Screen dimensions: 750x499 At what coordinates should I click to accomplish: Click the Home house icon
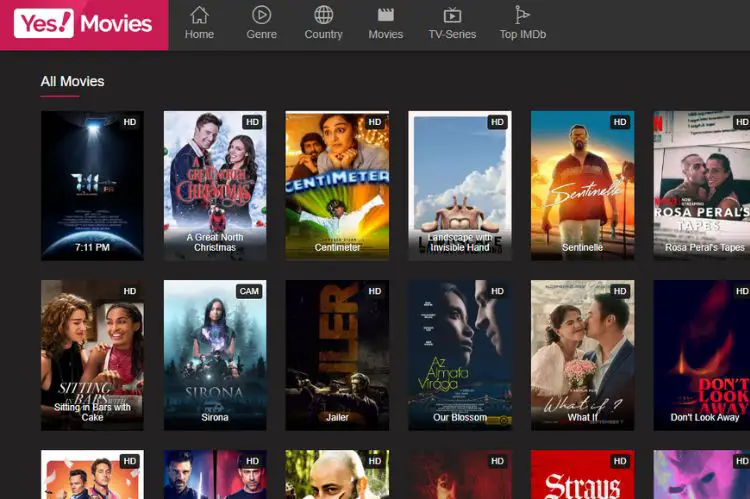click(x=199, y=15)
